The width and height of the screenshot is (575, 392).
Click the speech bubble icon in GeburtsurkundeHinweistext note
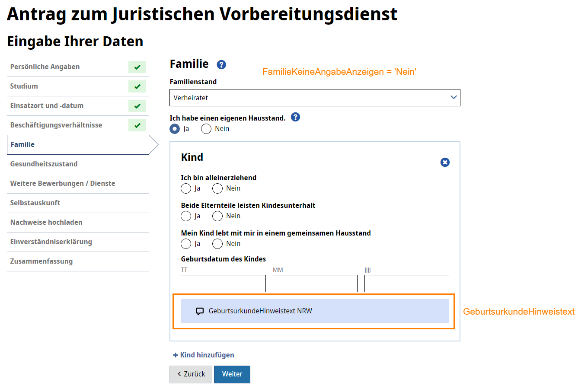pyautogui.click(x=200, y=311)
